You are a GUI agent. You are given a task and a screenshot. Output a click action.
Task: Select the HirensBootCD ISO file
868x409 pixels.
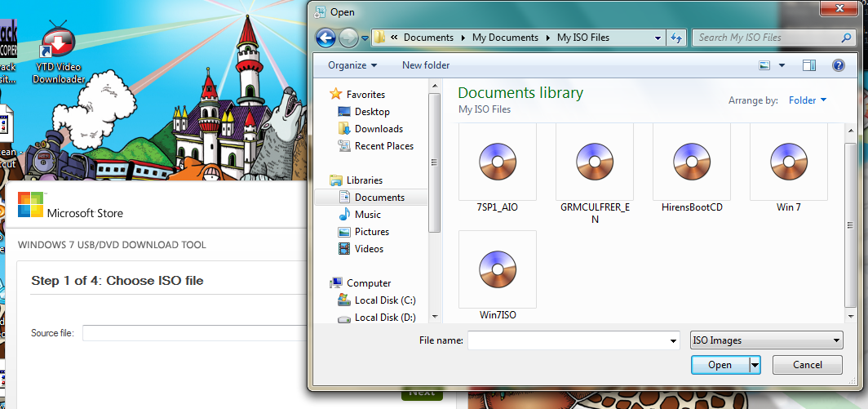[x=692, y=169]
